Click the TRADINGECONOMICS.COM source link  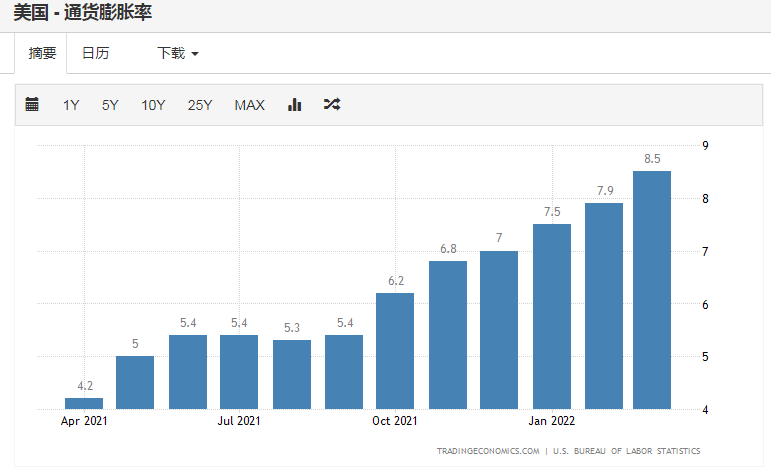click(488, 451)
